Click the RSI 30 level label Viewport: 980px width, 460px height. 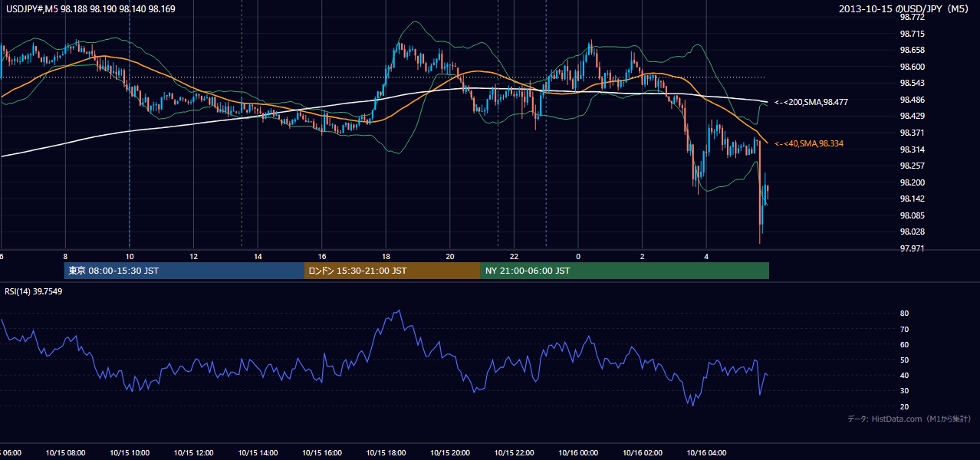(904, 391)
